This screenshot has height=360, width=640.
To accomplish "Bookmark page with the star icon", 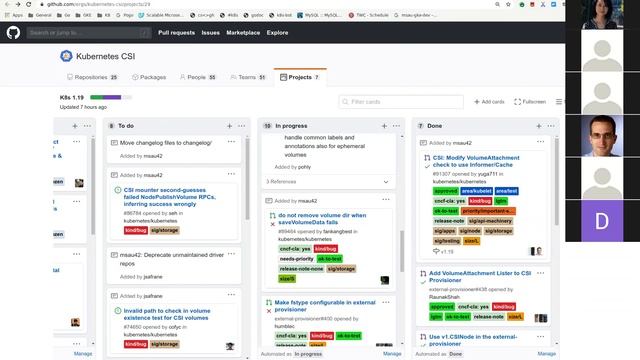I will [508, 4].
